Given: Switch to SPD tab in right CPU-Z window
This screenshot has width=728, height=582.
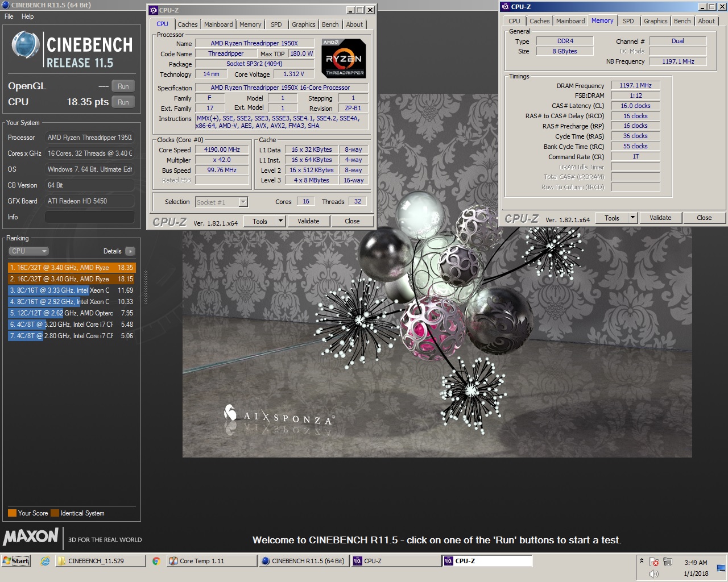Looking at the screenshot, I should tap(628, 21).
